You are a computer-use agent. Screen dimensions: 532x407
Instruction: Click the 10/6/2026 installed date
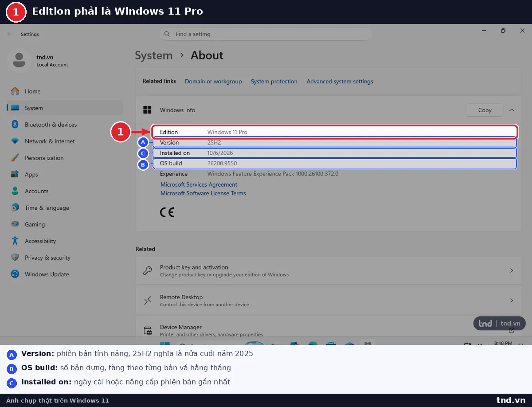click(220, 153)
